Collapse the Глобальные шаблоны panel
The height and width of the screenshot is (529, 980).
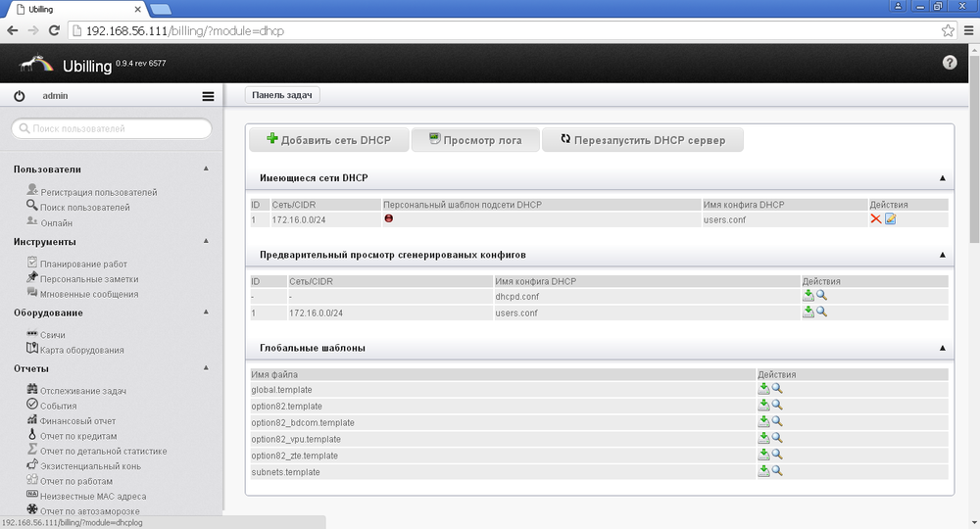[942, 348]
